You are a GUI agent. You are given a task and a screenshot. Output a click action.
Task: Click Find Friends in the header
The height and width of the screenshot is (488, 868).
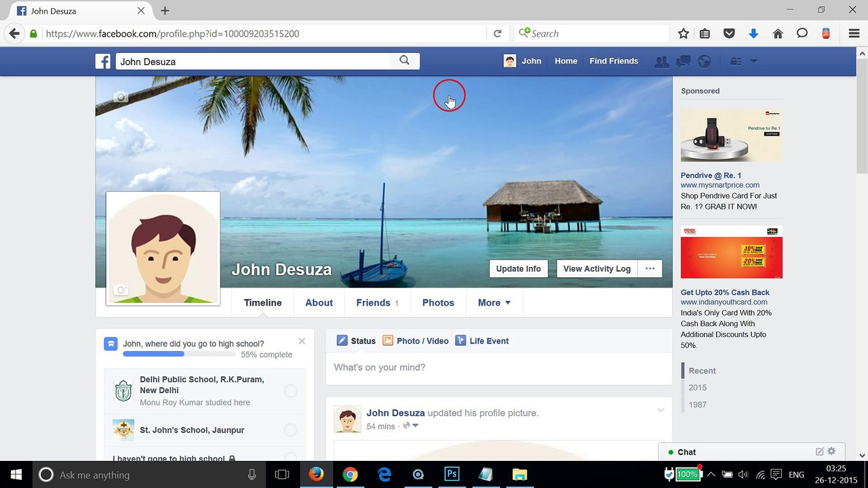tap(614, 61)
